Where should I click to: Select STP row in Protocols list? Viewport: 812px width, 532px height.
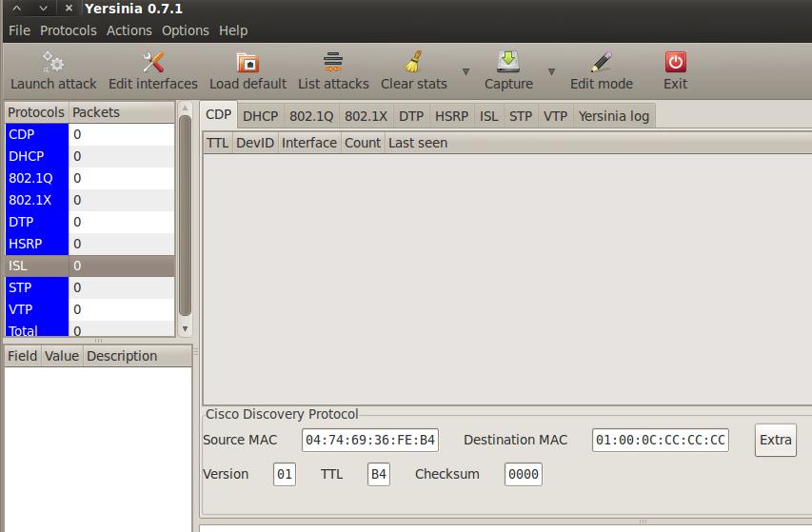tap(89, 287)
